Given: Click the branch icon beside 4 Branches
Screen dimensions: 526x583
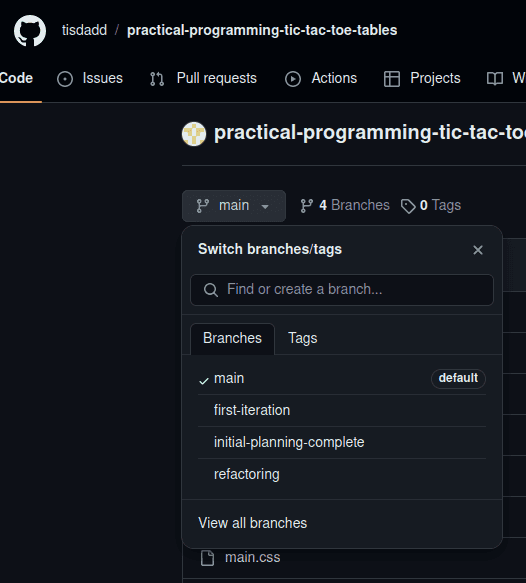Looking at the screenshot, I should pos(306,206).
